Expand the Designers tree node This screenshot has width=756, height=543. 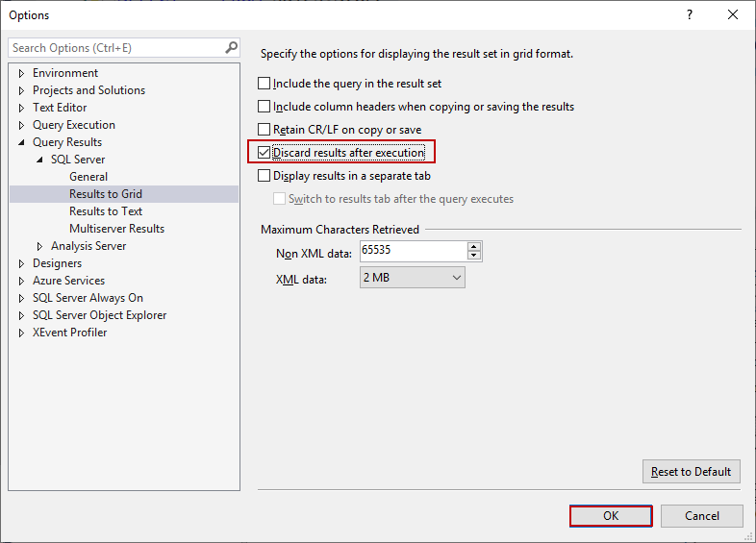tap(22, 263)
